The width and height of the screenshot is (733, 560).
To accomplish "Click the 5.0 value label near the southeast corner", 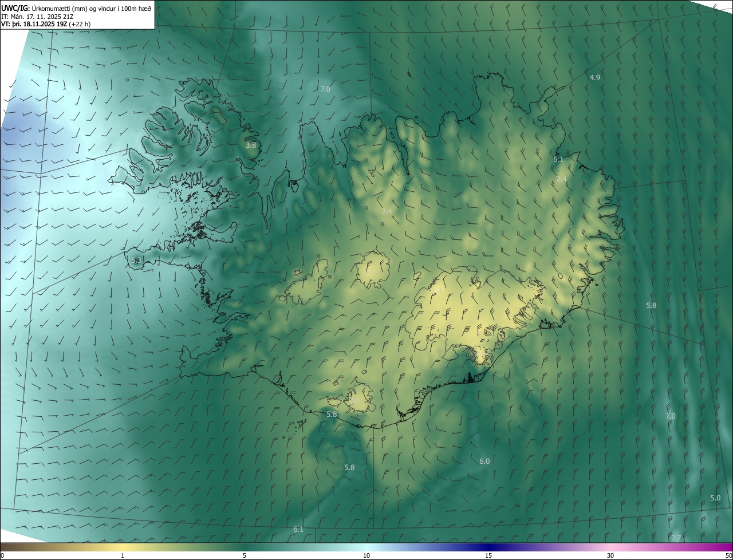I will pyautogui.click(x=715, y=498).
